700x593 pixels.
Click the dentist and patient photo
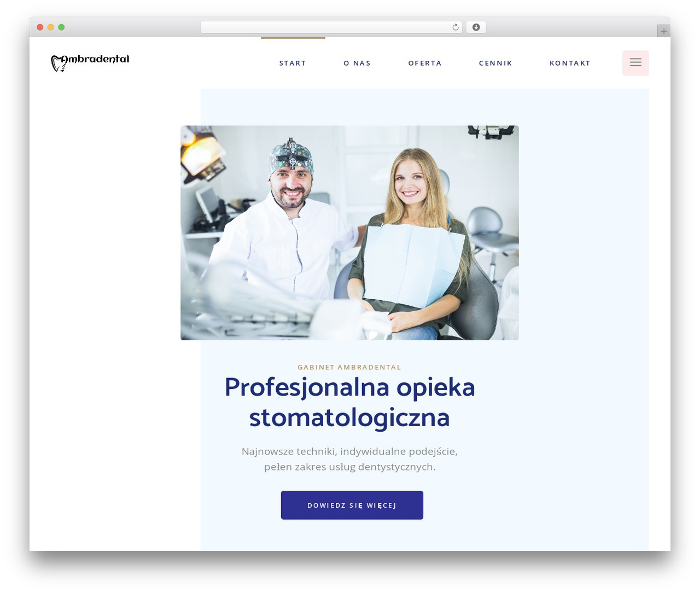349,233
